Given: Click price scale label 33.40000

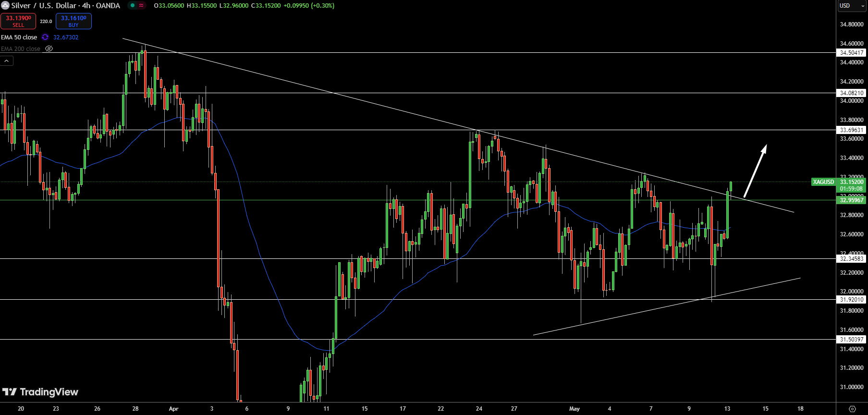Looking at the screenshot, I should click(852, 158).
